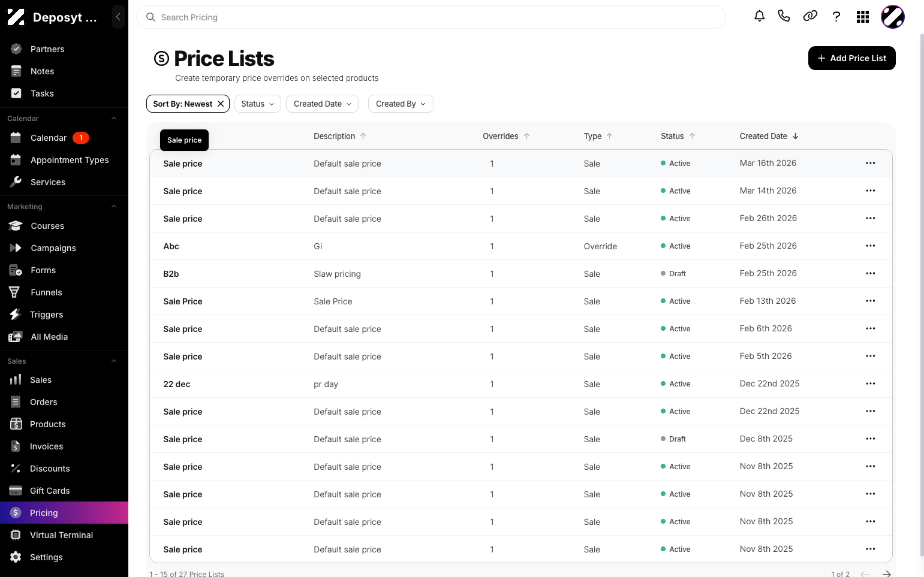Open Discounts in the sidebar
This screenshot has width=924, height=577.
point(64,469)
